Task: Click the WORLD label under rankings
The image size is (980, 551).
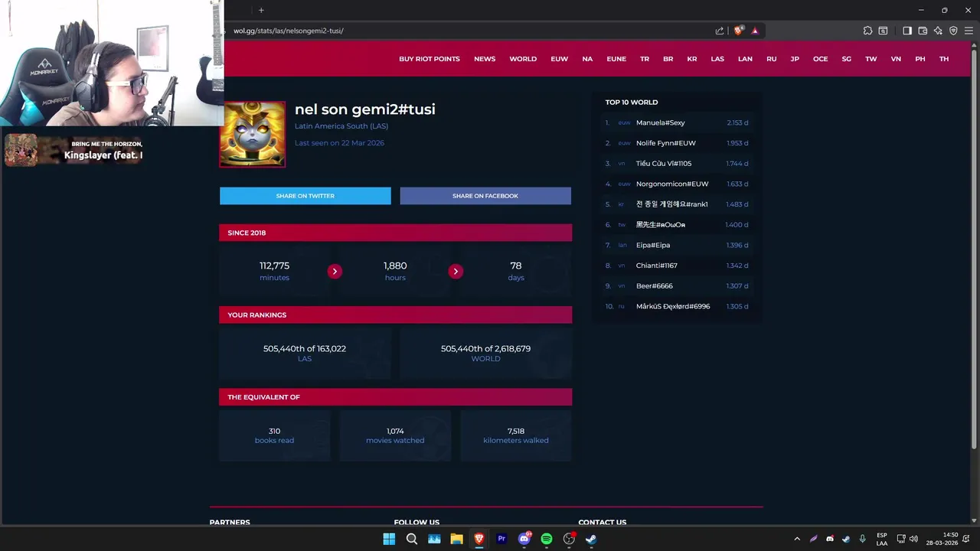Action: coord(485,359)
